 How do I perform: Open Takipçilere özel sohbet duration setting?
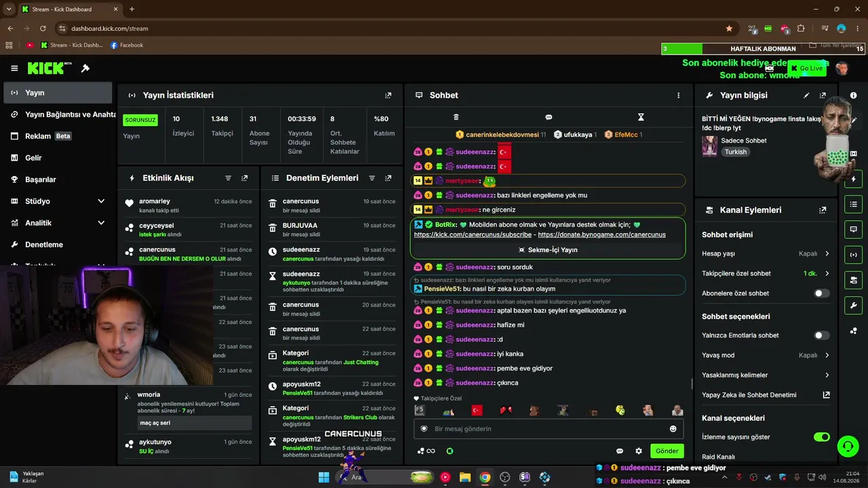(x=766, y=274)
